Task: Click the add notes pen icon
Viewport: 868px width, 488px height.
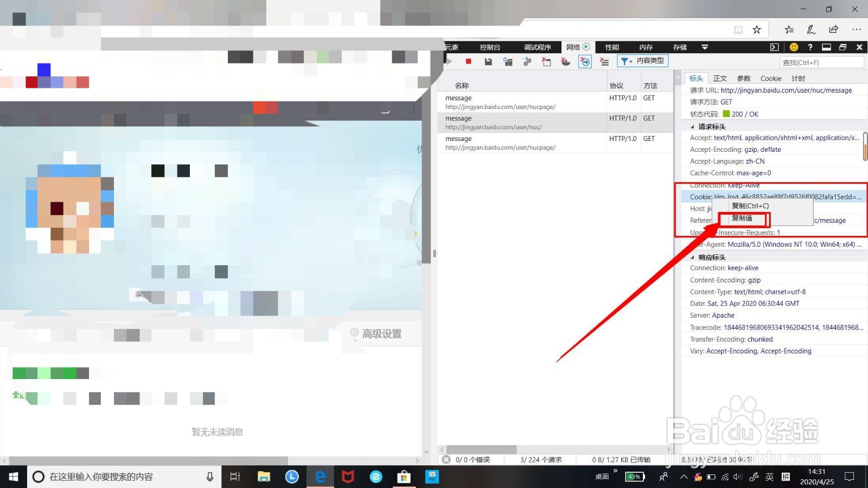Action: point(811,30)
